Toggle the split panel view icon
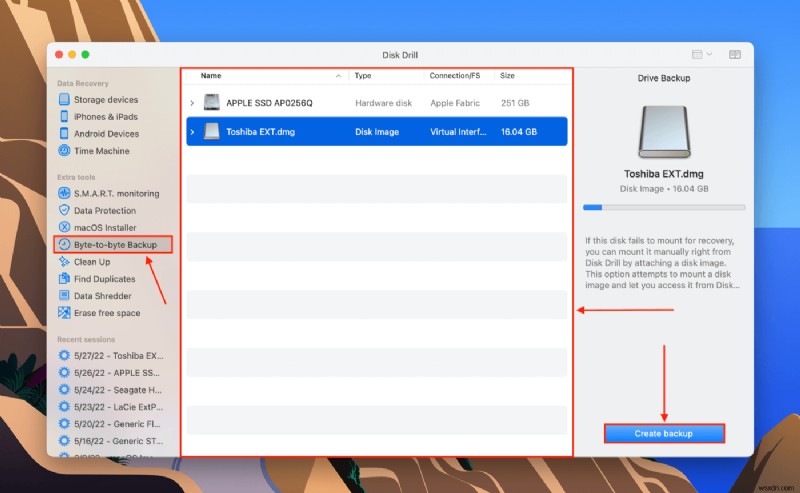 click(x=735, y=55)
